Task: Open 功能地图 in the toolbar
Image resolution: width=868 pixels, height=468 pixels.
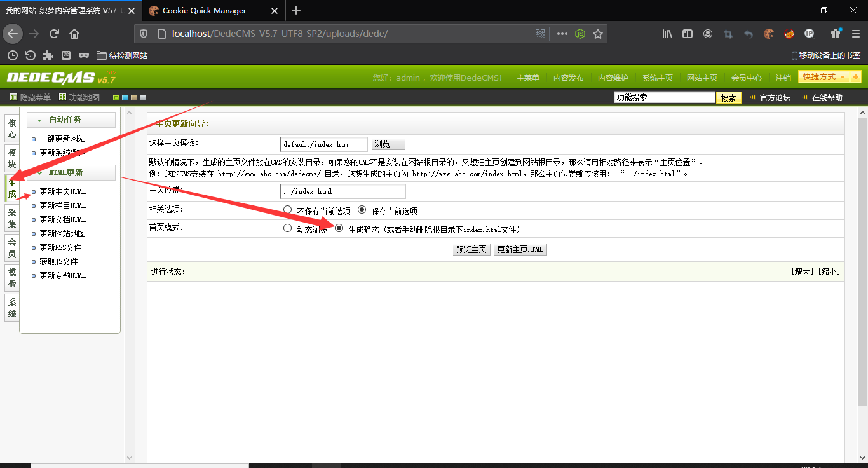Action: pos(79,97)
